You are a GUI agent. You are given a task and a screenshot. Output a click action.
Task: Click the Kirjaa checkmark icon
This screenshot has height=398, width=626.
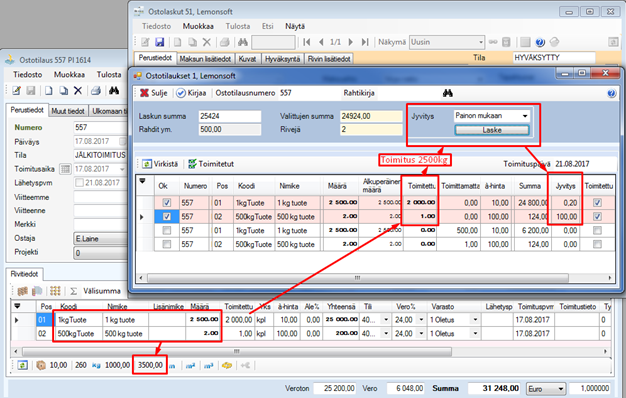click(181, 93)
